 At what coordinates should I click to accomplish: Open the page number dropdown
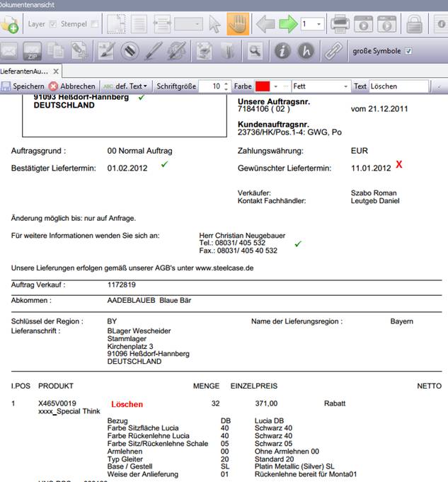click(319, 24)
